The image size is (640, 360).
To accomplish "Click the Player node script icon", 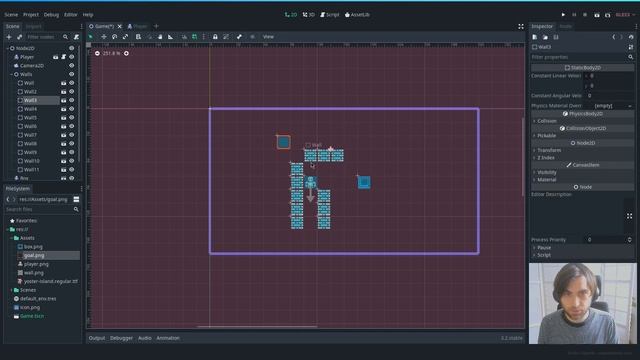I will [x=64, y=57].
